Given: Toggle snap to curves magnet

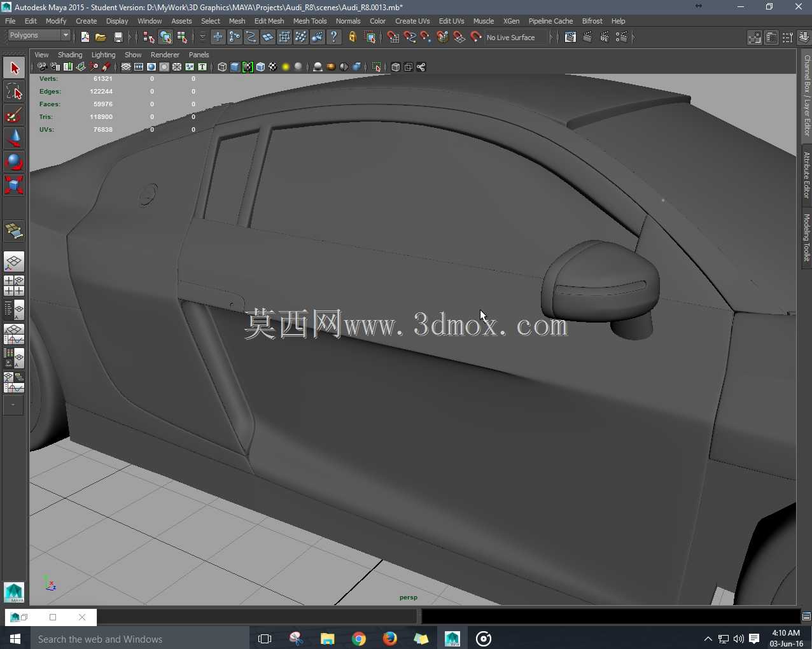Looking at the screenshot, I should pyautogui.click(x=410, y=38).
